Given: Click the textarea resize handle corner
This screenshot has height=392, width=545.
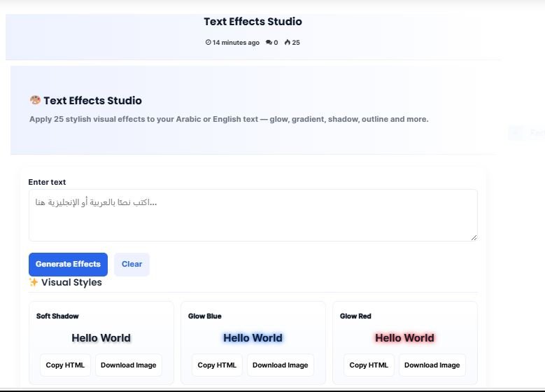Looking at the screenshot, I should coord(474,237).
